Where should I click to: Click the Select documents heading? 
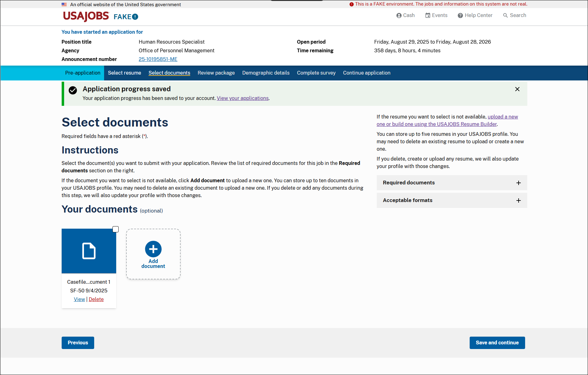tap(115, 123)
